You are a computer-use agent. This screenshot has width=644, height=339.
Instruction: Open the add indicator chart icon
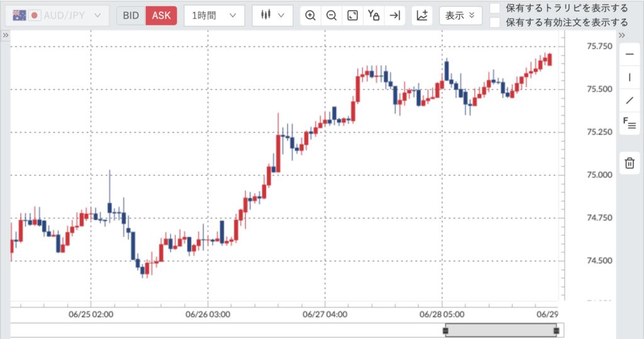pos(422,16)
